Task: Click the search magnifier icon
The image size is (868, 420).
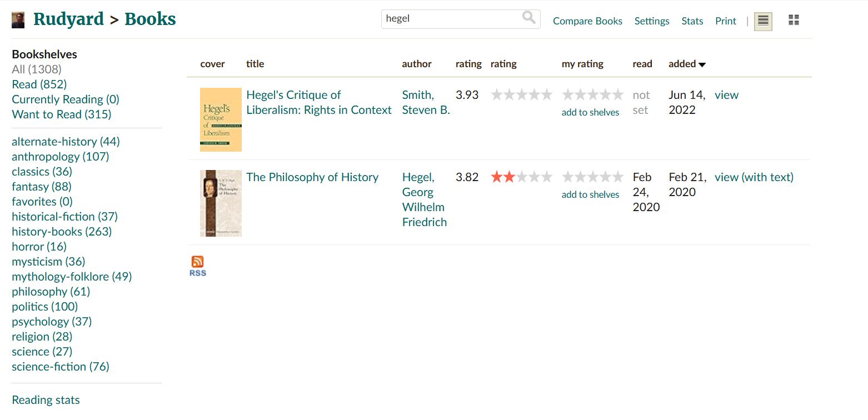Action: click(529, 18)
